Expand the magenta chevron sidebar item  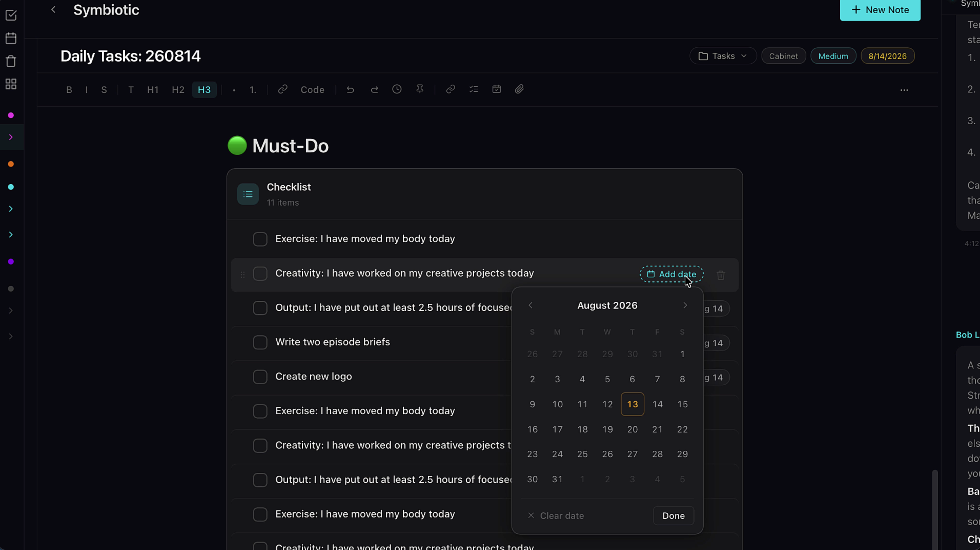(x=11, y=137)
